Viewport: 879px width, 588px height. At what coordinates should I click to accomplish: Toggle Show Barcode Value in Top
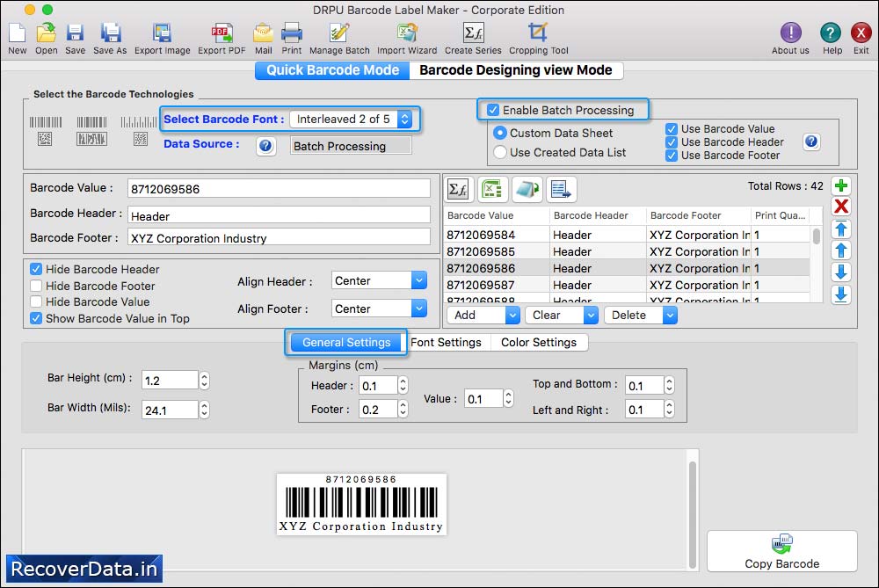[36, 318]
